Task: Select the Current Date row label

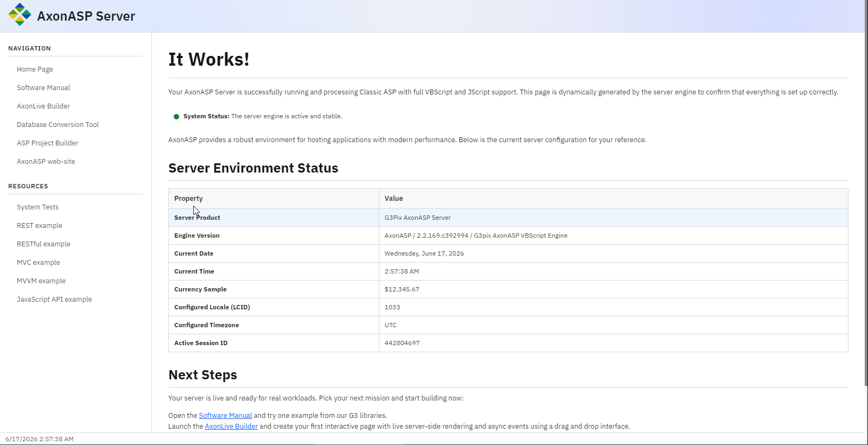Action: click(x=194, y=253)
